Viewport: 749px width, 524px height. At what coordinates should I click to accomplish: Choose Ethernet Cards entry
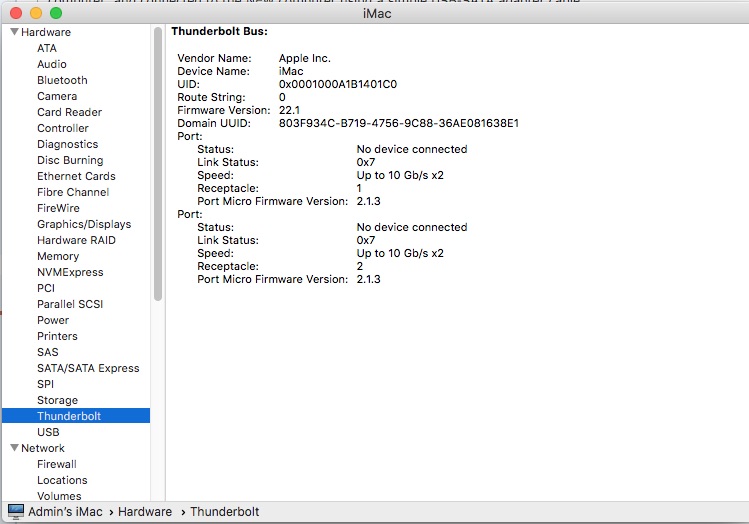click(76, 176)
